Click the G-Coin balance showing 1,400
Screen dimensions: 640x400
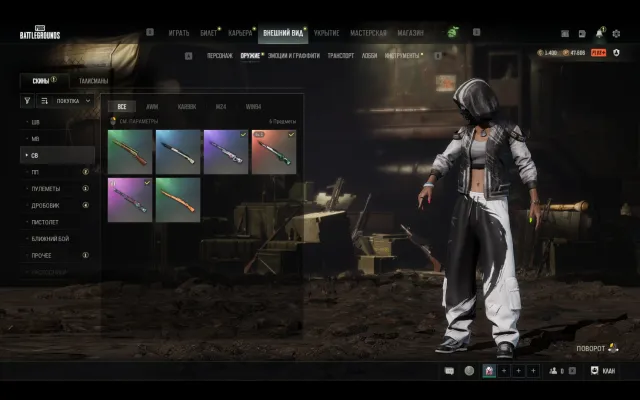click(x=547, y=53)
